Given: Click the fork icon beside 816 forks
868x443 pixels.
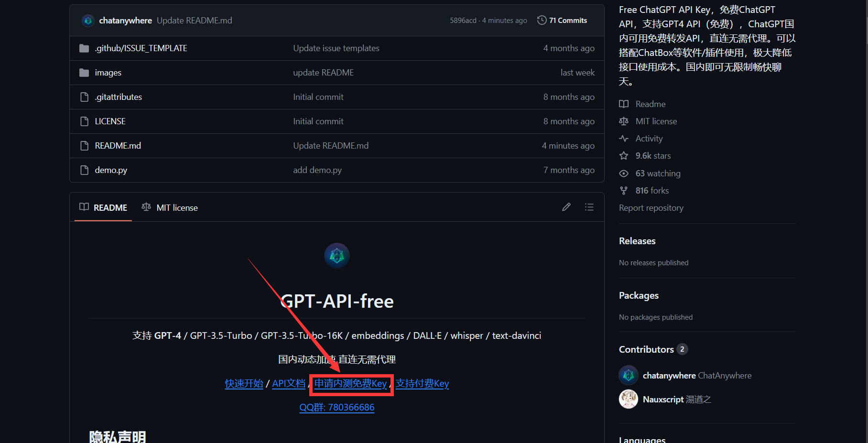Looking at the screenshot, I should (x=624, y=191).
